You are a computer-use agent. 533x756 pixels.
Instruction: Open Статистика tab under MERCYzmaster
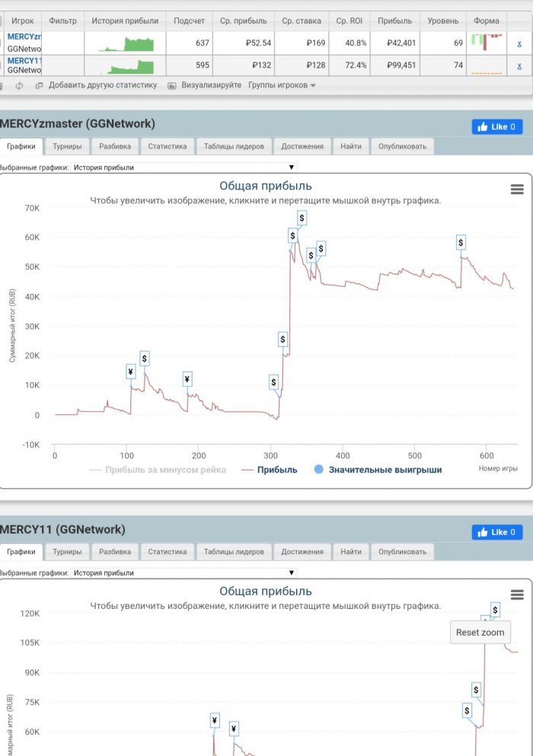168,147
